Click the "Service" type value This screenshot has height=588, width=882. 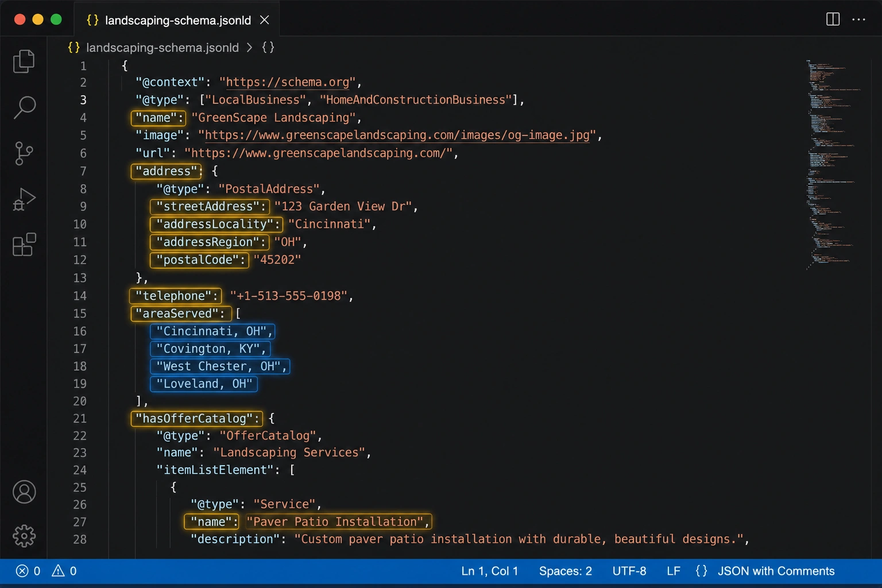coord(284,505)
